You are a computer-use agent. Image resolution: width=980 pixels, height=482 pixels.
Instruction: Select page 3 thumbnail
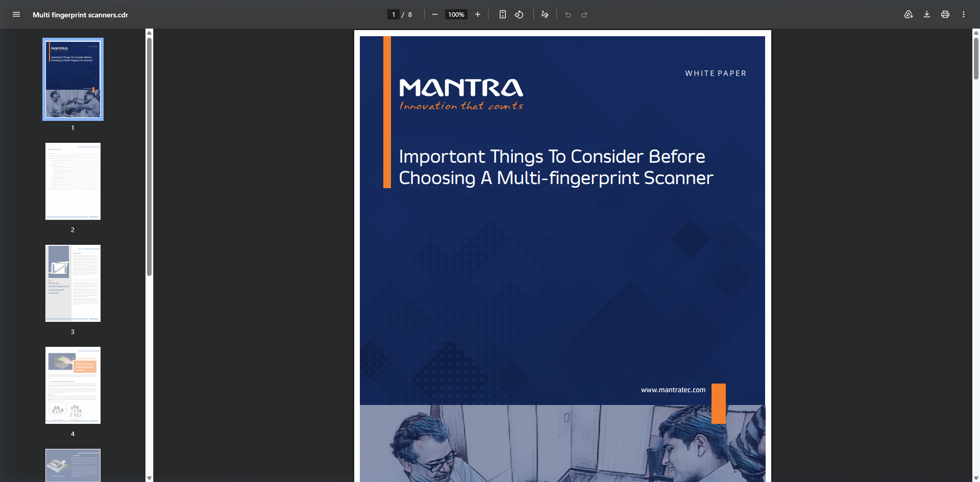[x=73, y=283]
